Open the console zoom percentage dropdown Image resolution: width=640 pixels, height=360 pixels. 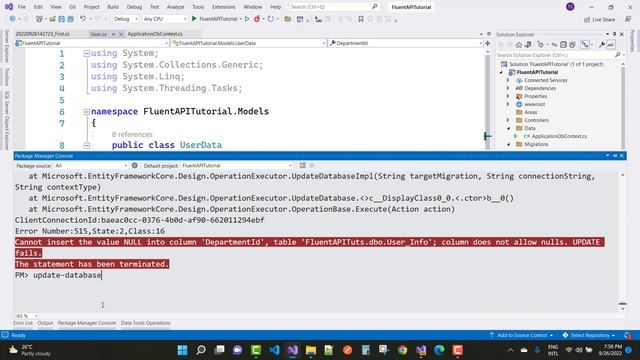26,316
